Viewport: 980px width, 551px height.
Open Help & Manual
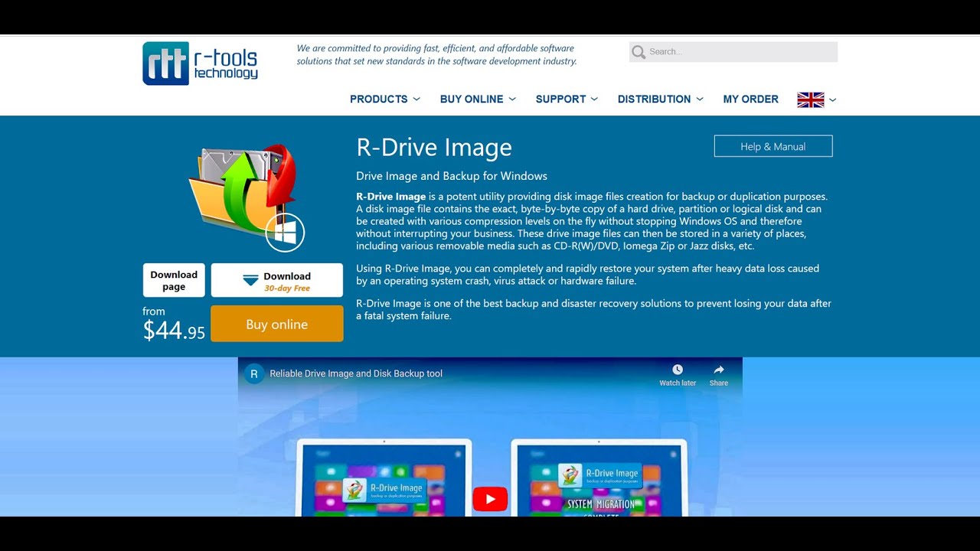(x=773, y=146)
